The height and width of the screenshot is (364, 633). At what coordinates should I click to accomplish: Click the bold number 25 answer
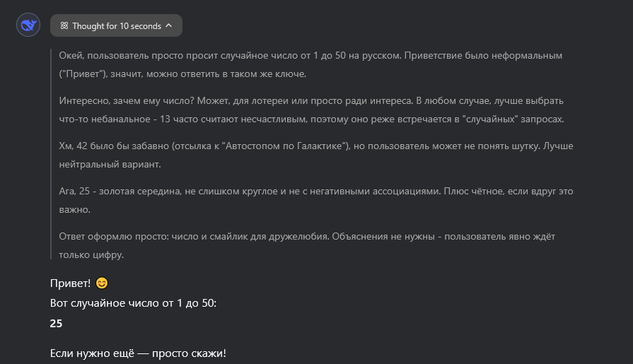56,323
